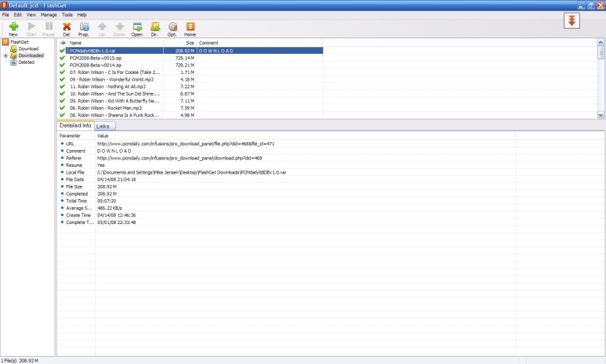Click the Home toolbar icon
This screenshot has height=364, width=606.
pyautogui.click(x=190, y=28)
